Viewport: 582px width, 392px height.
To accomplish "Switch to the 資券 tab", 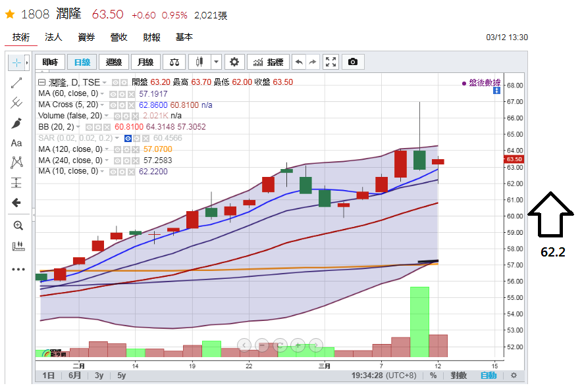I will pyautogui.click(x=86, y=37).
